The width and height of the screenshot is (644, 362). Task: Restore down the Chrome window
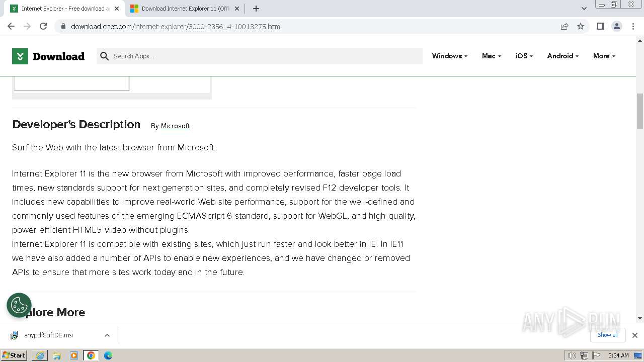[x=614, y=5]
